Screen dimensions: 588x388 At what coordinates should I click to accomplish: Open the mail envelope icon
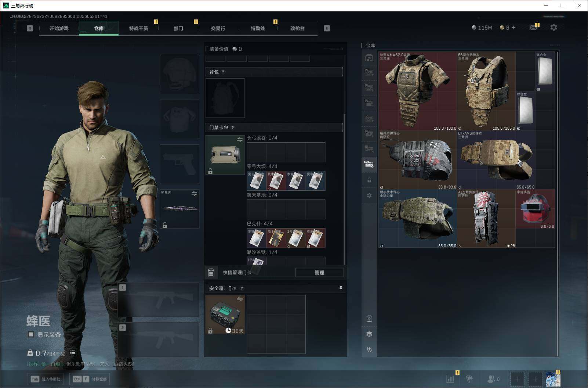tap(534, 28)
